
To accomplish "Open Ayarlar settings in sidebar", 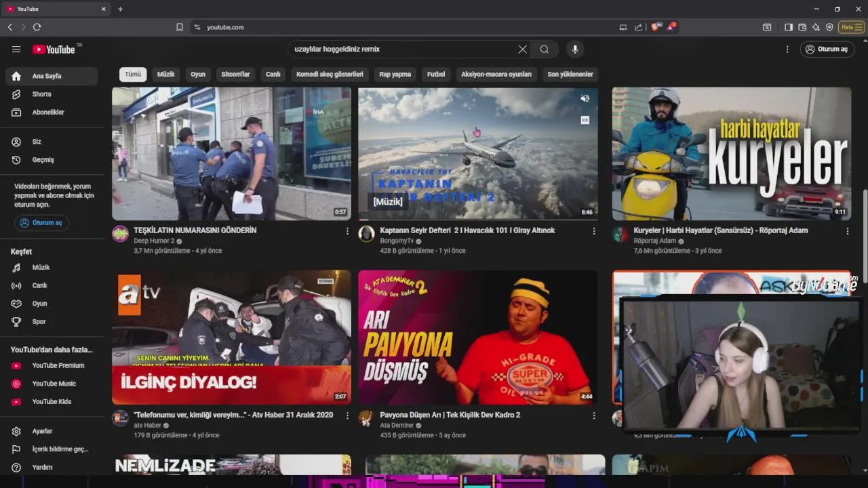I will click(52, 431).
